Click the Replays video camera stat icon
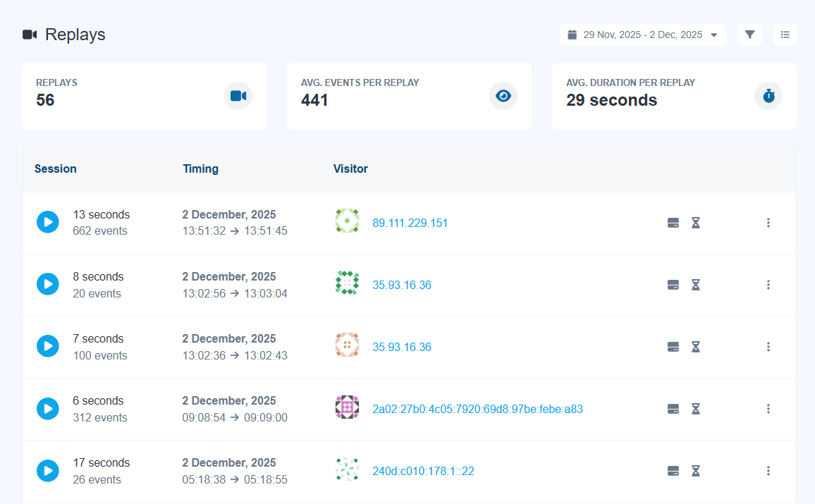The width and height of the screenshot is (815, 504). point(238,96)
